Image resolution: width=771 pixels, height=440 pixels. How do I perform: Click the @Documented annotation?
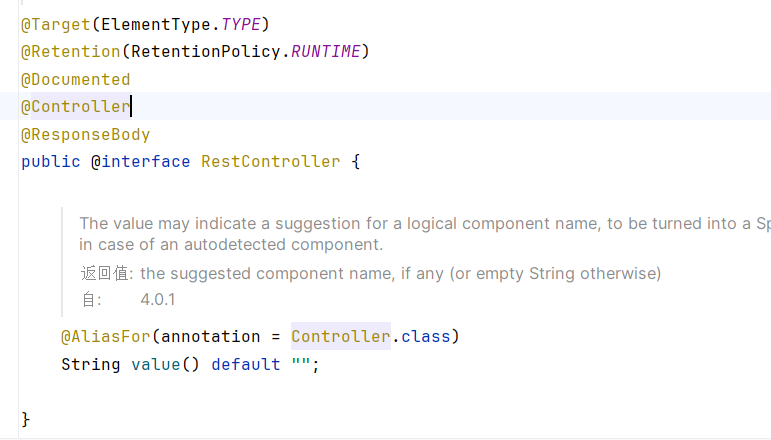(76, 80)
